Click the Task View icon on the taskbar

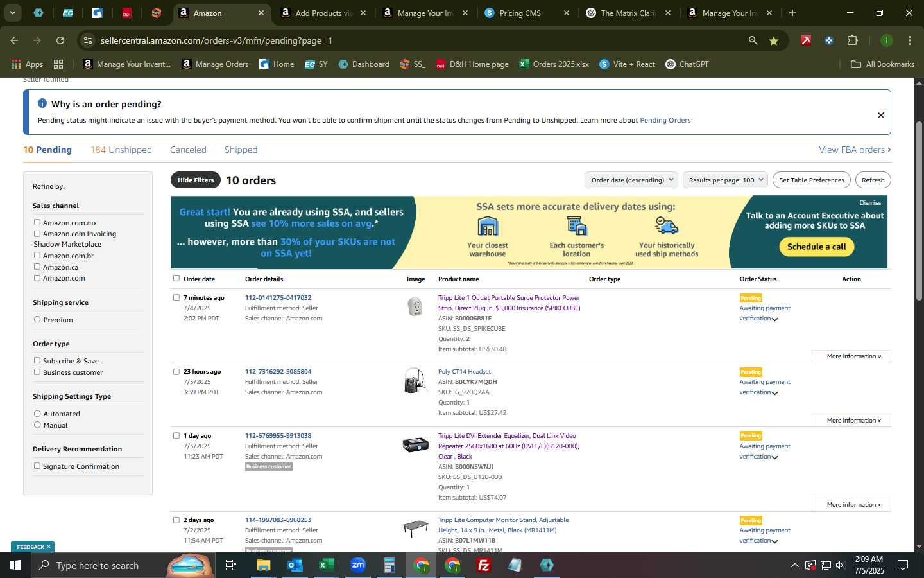[230, 565]
